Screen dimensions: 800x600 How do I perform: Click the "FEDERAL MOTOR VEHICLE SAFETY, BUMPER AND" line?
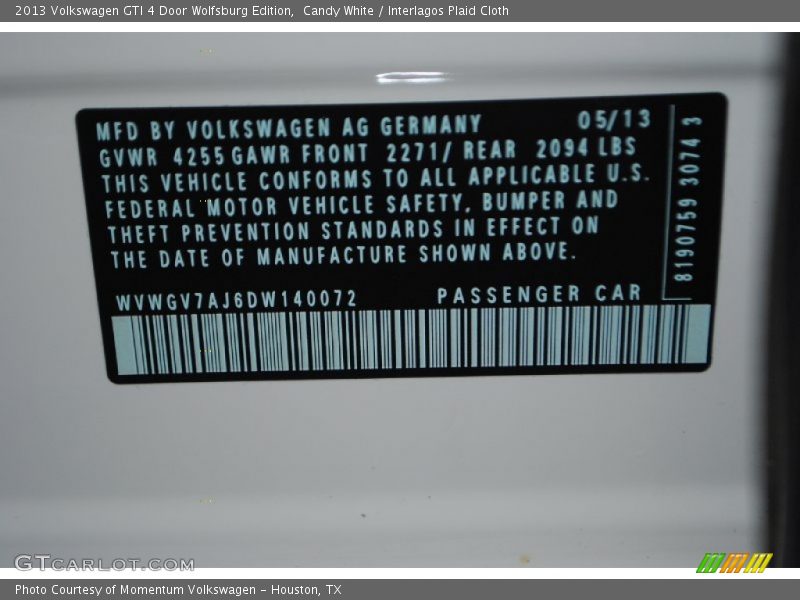[x=361, y=205]
